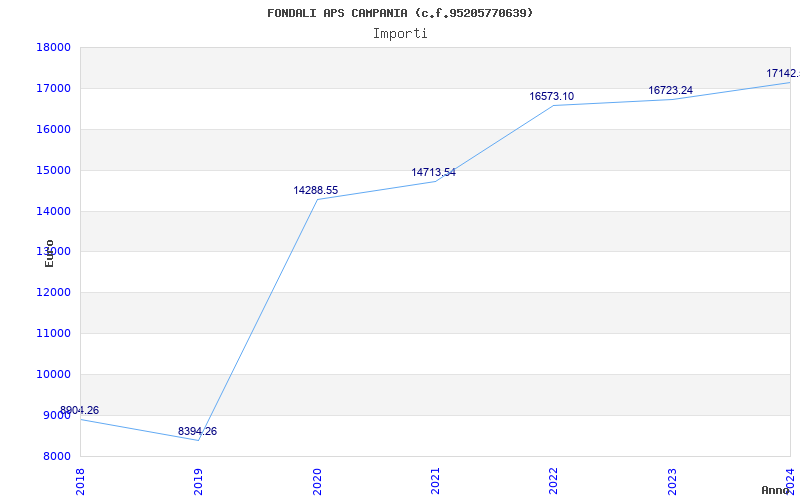Click the 2019 x-axis label
This screenshot has height=500, width=800.
pos(198,481)
